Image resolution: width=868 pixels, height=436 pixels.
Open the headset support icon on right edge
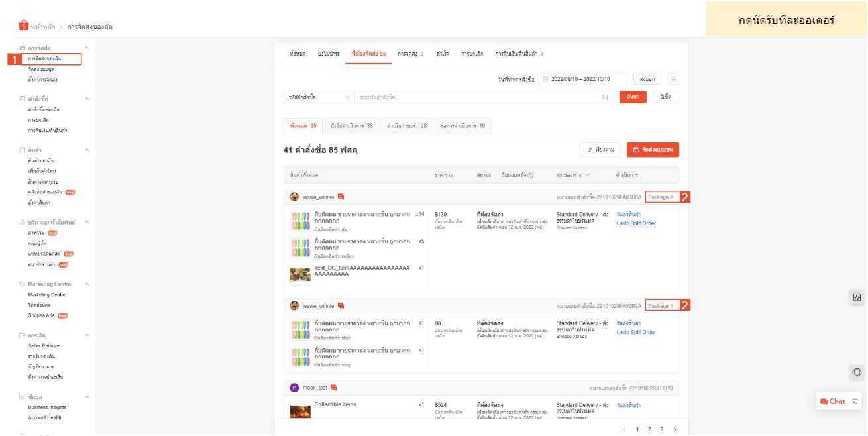857,372
